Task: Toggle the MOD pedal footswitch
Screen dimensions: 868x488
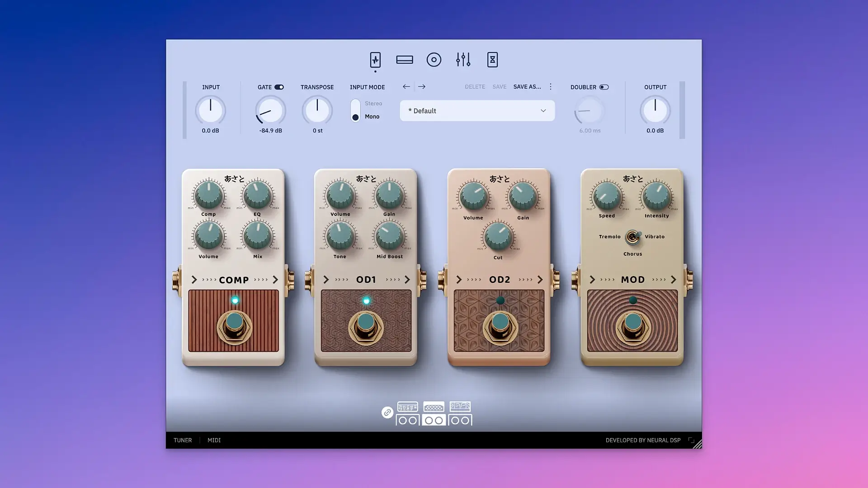Action: pos(633,328)
